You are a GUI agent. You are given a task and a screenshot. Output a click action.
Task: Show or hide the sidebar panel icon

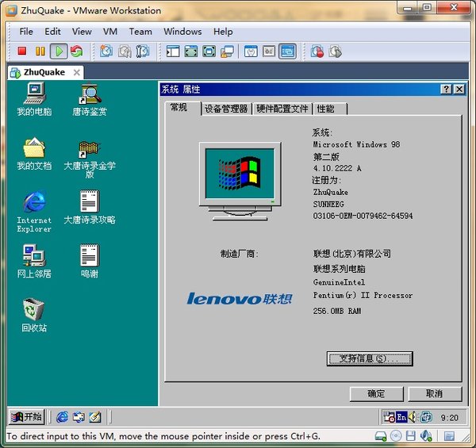(173, 52)
